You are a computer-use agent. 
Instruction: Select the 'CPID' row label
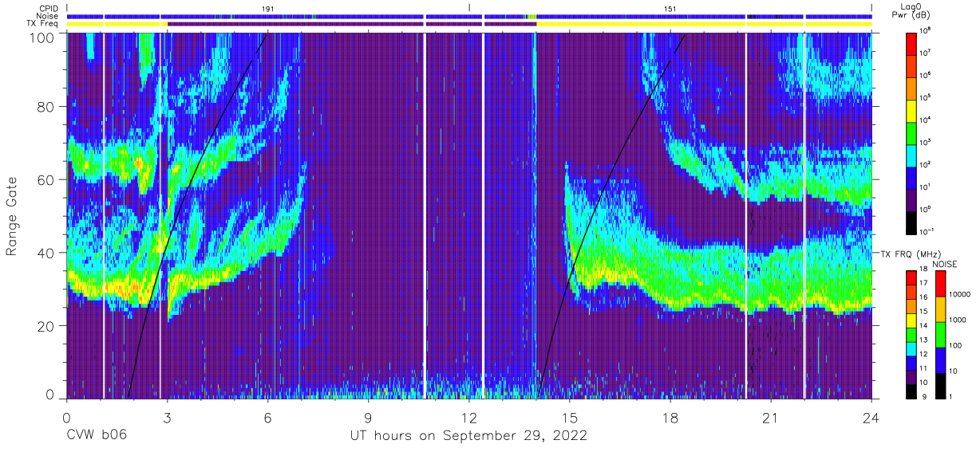47,8
